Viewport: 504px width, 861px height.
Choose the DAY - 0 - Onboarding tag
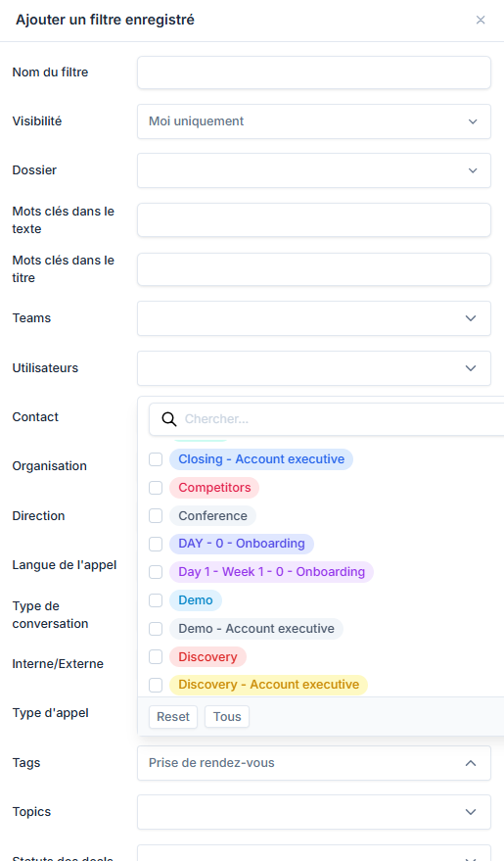[x=242, y=544]
